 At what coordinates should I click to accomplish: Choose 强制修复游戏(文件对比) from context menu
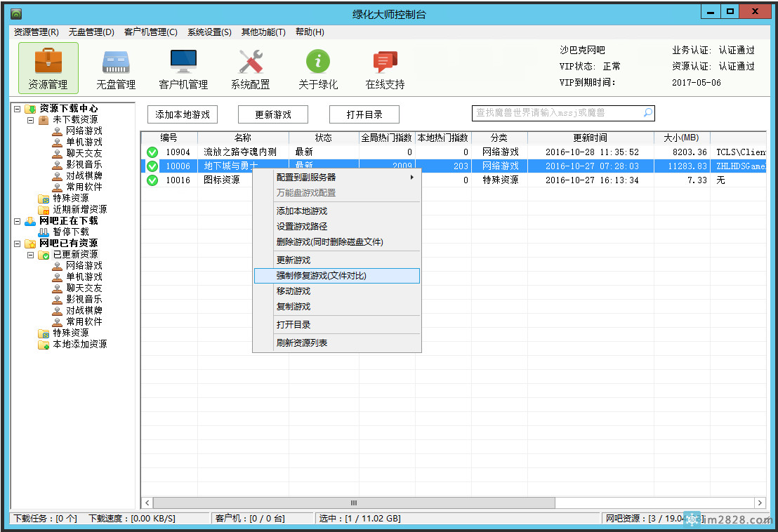coord(337,276)
